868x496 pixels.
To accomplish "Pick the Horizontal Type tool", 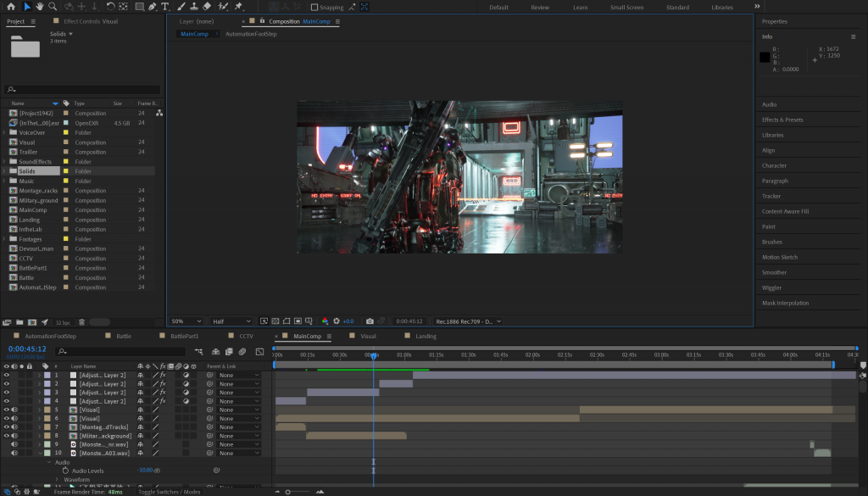I will click(x=165, y=7).
